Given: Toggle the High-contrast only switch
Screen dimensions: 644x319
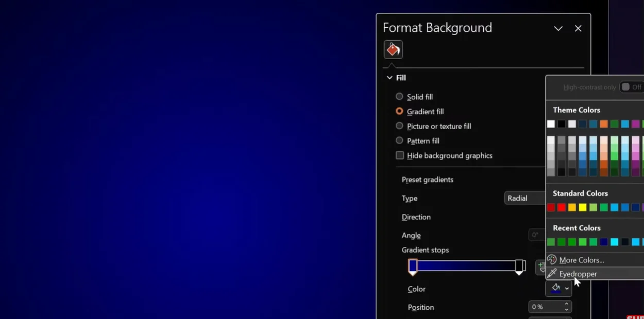Looking at the screenshot, I should [x=631, y=87].
